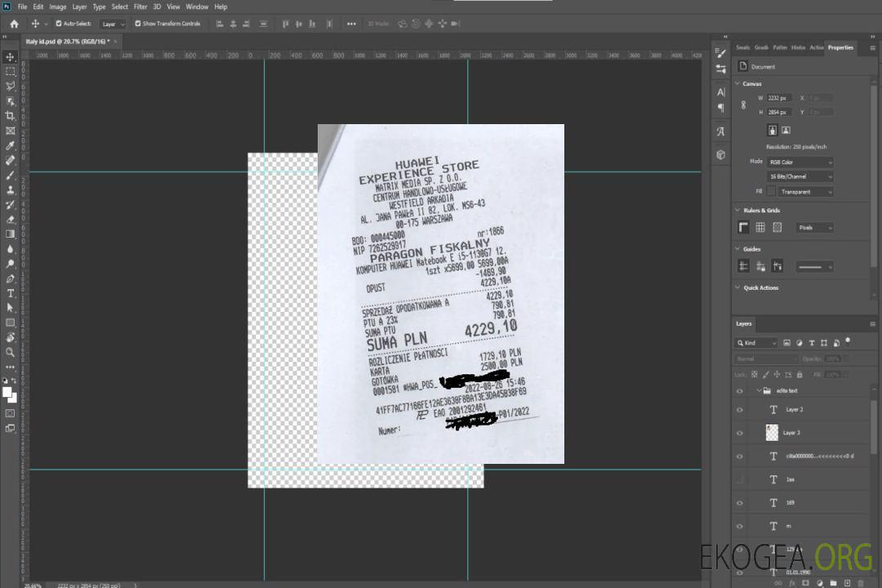Open the Auto-Select Layer dropdown

[x=113, y=24]
